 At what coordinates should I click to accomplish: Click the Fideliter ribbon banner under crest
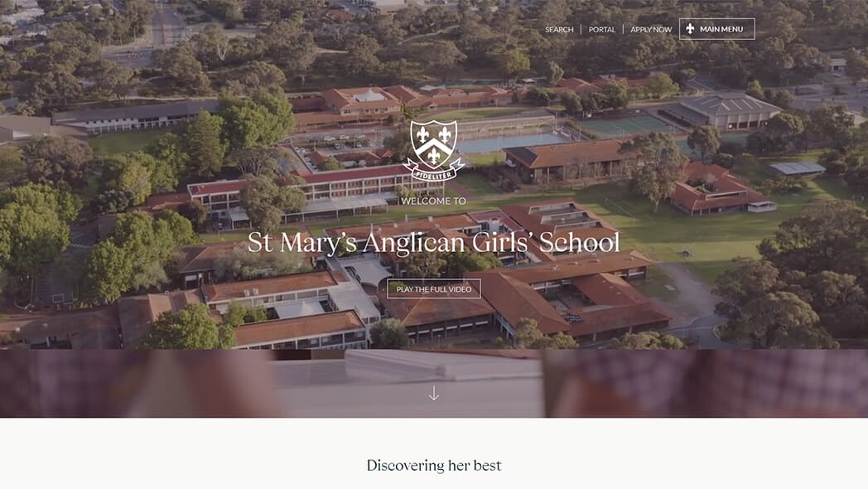[434, 171]
